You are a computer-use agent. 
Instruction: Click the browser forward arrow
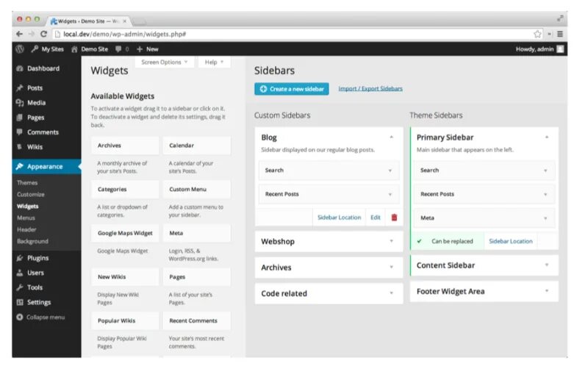pos(32,34)
